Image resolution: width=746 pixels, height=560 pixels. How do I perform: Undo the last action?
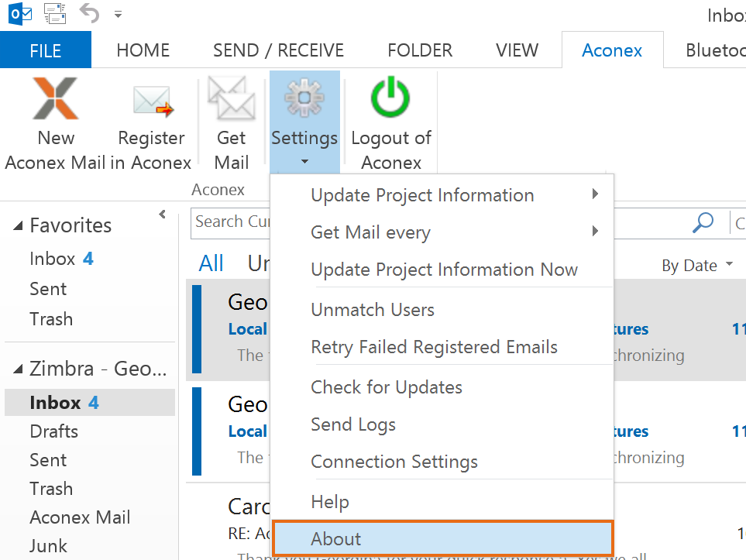(89, 13)
